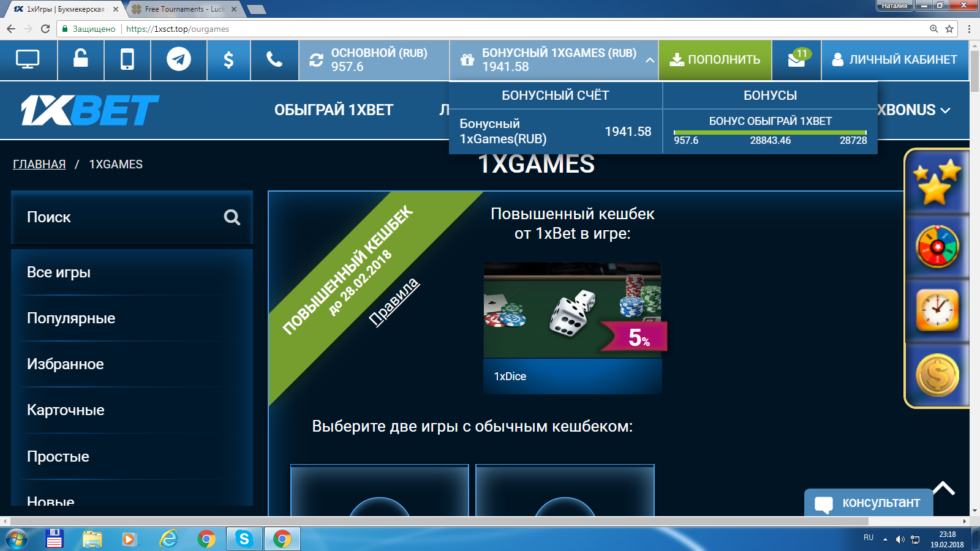Click the Бонусный 1xGames(RUB) account row
The height and width of the screenshot is (551, 980).
click(x=556, y=132)
